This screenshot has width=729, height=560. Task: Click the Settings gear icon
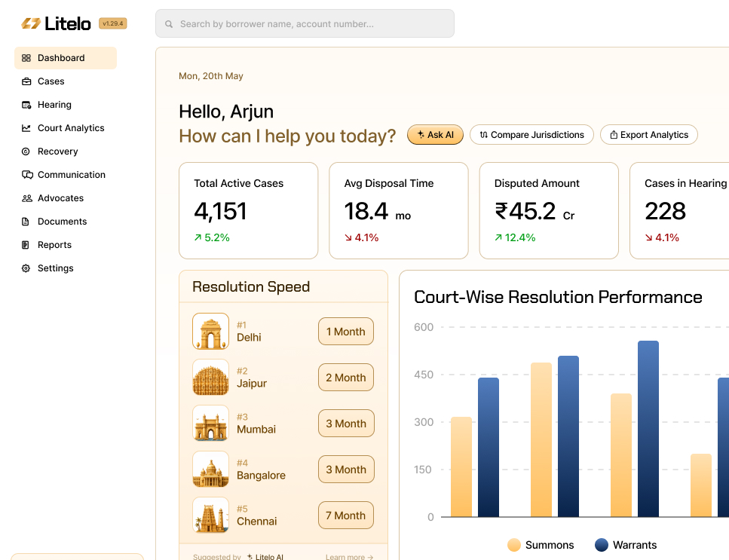click(x=26, y=268)
